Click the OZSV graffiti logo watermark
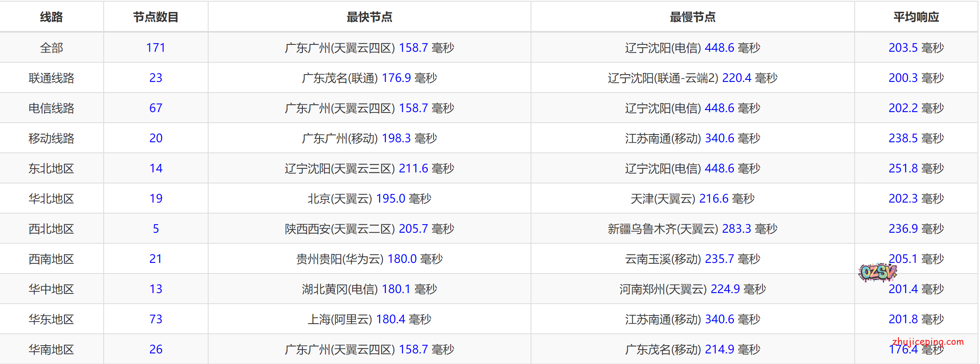 pos(878,272)
